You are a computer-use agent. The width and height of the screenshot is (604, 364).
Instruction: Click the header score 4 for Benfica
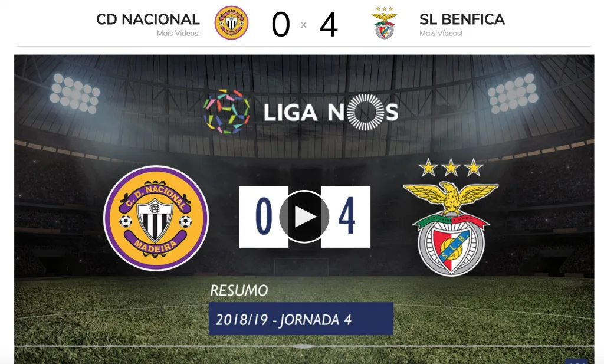click(329, 25)
